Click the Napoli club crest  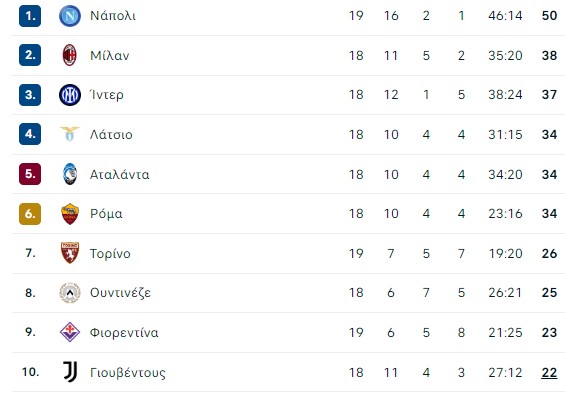point(70,16)
